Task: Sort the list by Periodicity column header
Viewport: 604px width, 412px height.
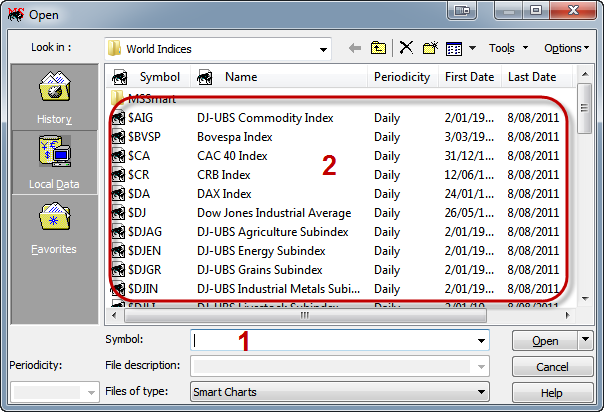Action: click(x=401, y=77)
